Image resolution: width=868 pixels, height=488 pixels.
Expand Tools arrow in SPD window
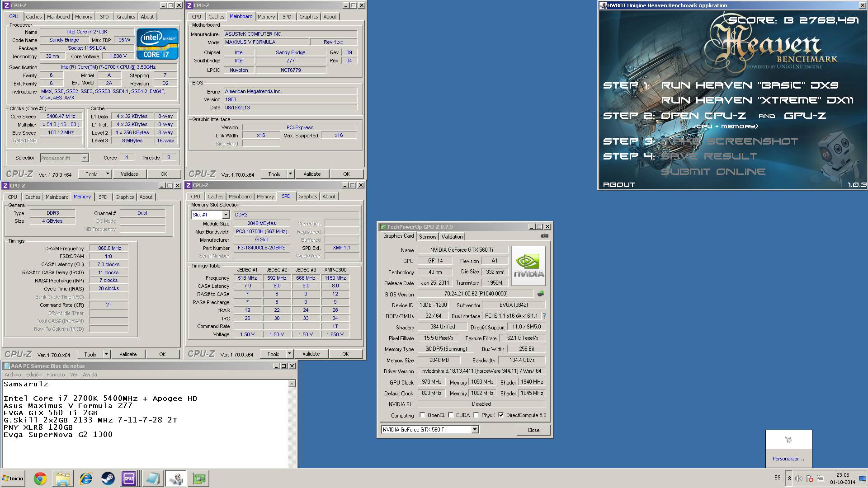click(289, 354)
